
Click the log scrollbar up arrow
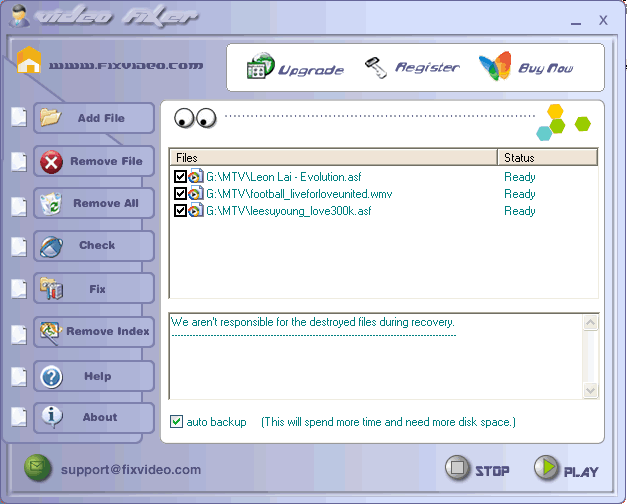click(x=591, y=323)
